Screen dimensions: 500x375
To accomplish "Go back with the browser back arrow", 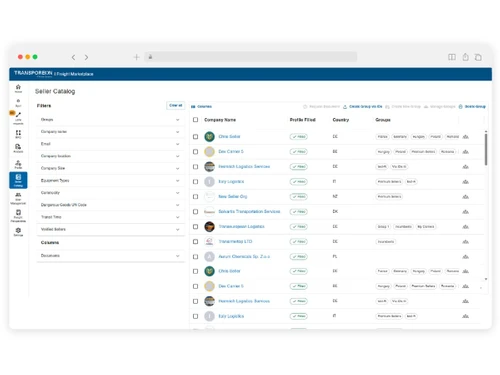I will pos(73,57).
